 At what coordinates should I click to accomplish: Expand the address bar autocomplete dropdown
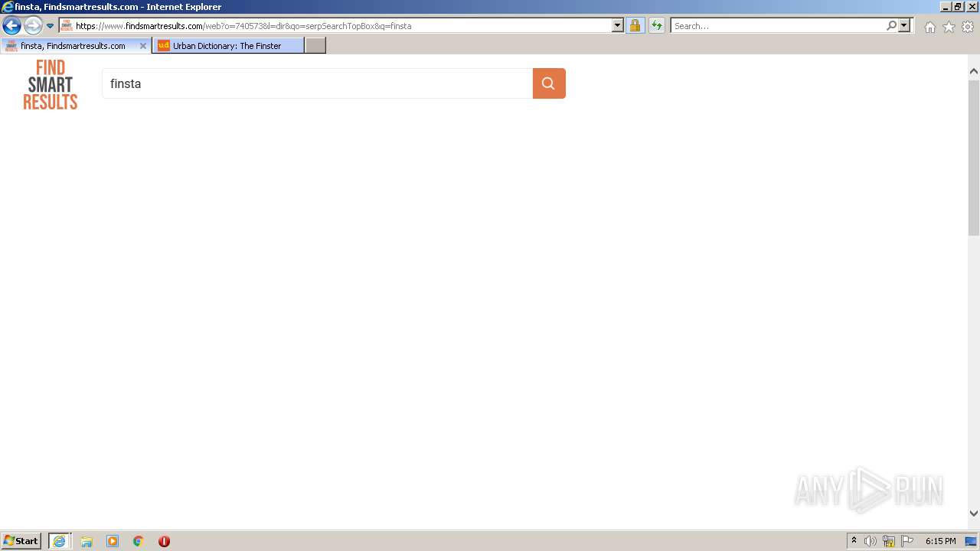(618, 25)
